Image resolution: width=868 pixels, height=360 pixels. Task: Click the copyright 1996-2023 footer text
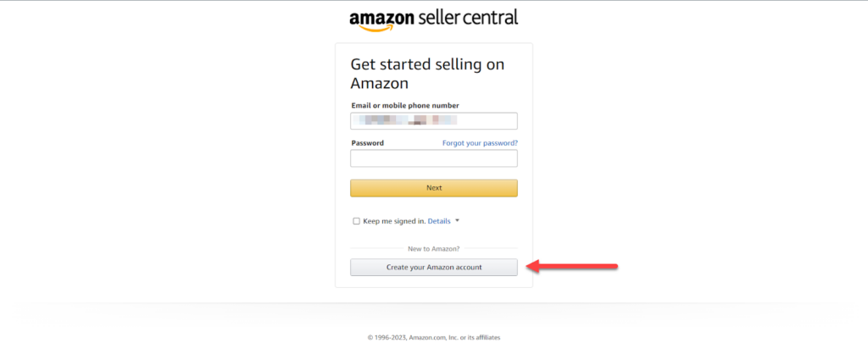[434, 337]
